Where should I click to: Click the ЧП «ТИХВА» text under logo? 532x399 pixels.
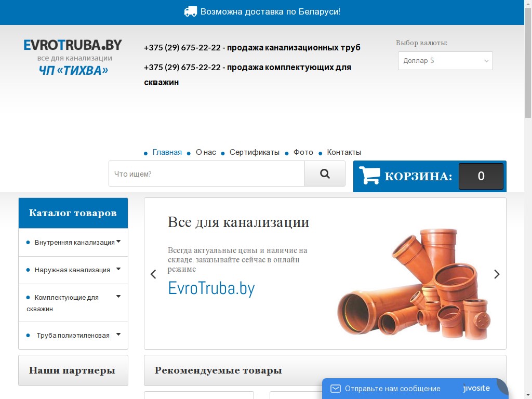[73, 70]
